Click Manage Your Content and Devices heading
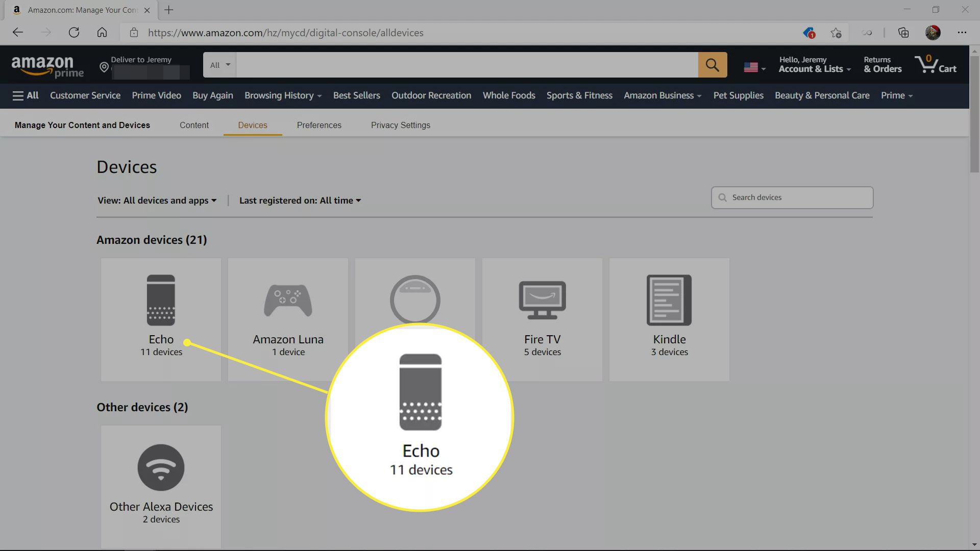980x551 pixels. [x=82, y=125]
